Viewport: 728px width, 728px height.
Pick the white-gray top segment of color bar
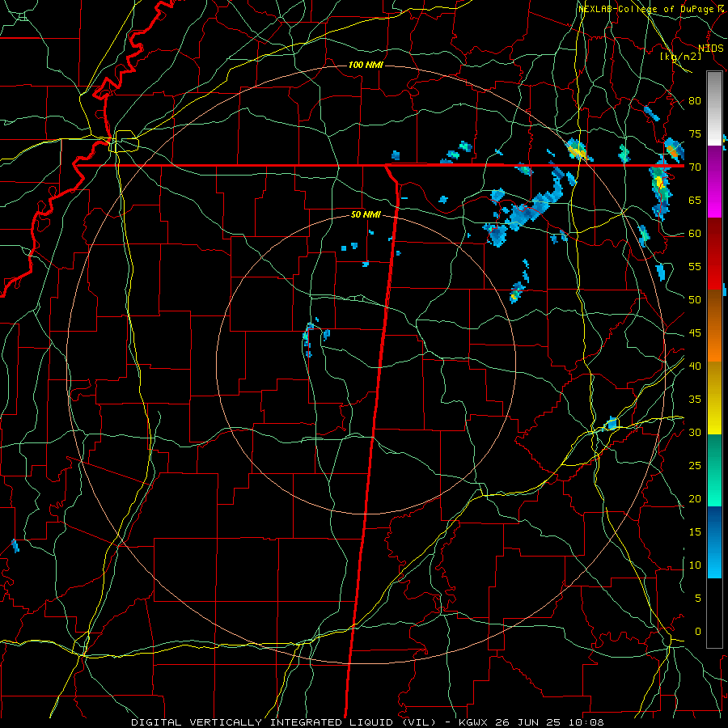714,108
